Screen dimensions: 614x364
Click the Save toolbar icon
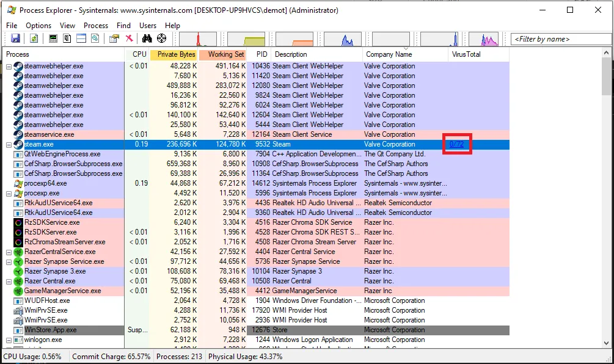coord(15,38)
